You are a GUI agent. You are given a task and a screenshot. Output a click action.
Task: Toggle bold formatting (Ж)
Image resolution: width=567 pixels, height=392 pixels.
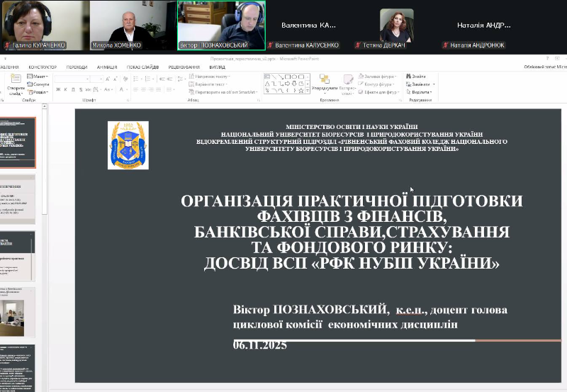(58, 89)
